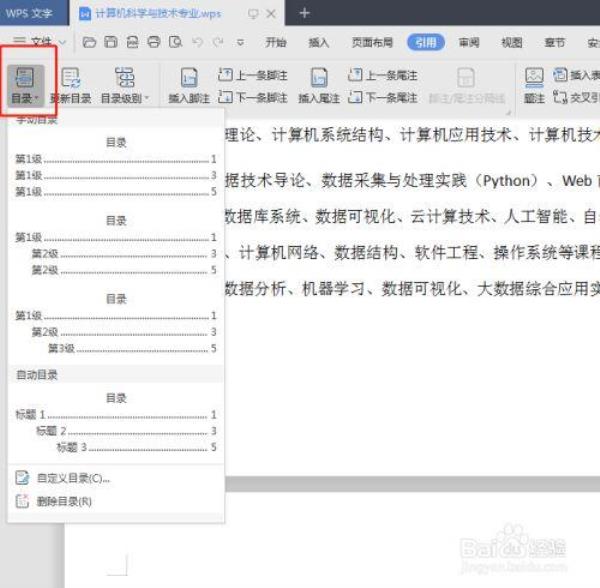Open the 文件 (File) menu dropdown
This screenshot has width=600, height=588.
pos(45,43)
